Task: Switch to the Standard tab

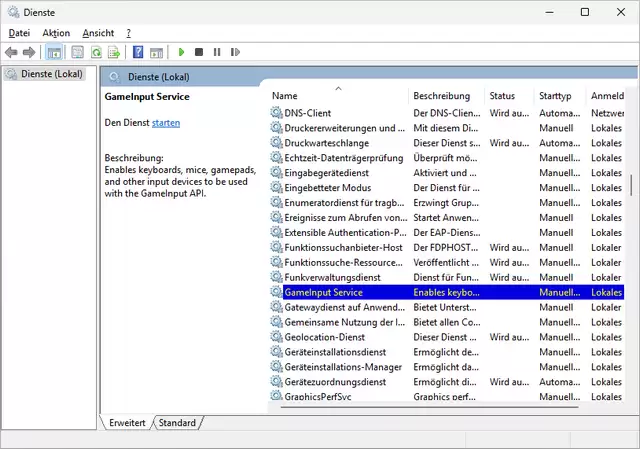Action: [177, 423]
